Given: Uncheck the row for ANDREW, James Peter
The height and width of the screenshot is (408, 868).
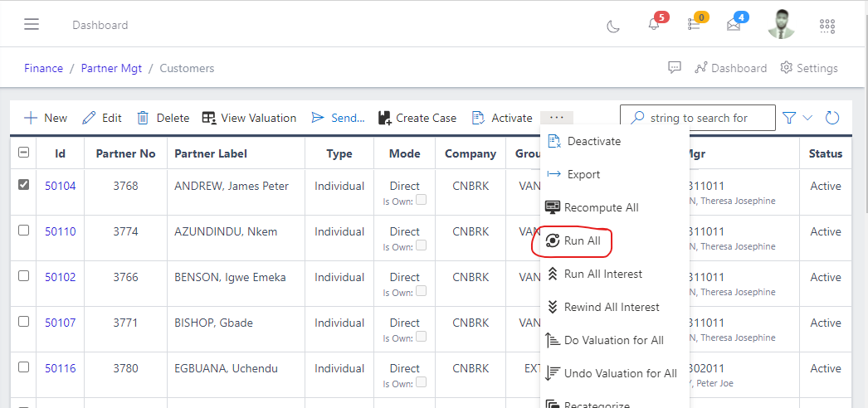Looking at the screenshot, I should pyautogui.click(x=23, y=185).
